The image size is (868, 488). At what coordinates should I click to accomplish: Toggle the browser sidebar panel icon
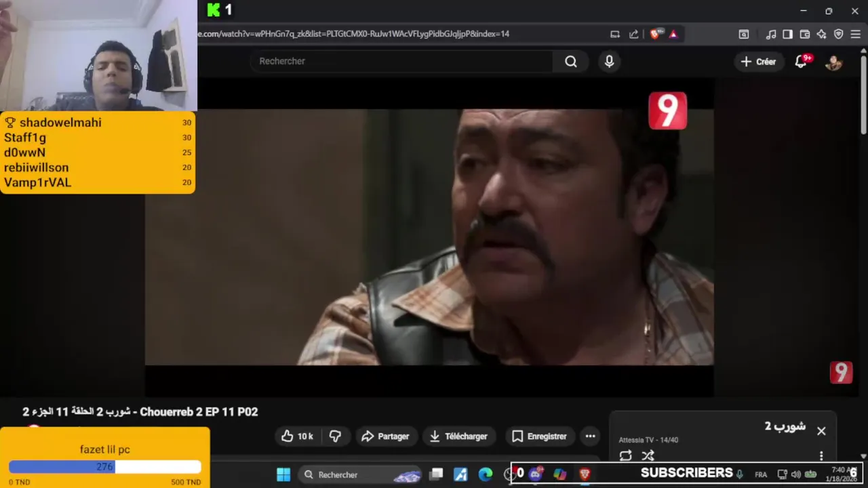(787, 34)
